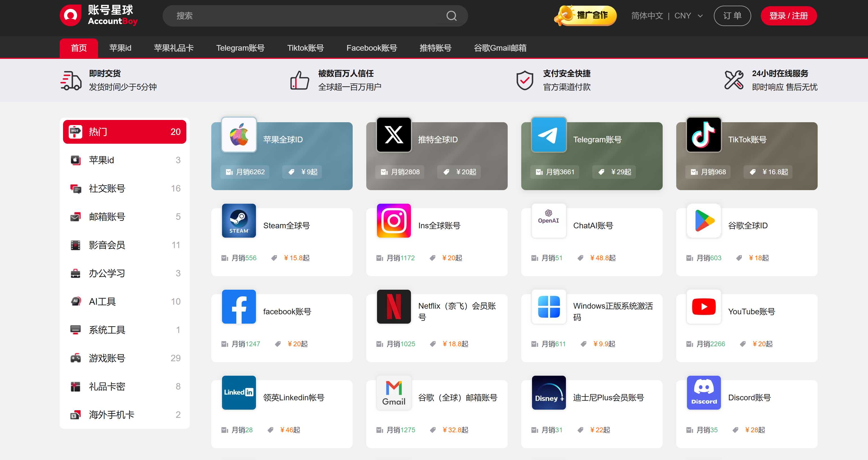Viewport: 868px width, 460px height.
Task: Click the search input field
Action: [303, 16]
